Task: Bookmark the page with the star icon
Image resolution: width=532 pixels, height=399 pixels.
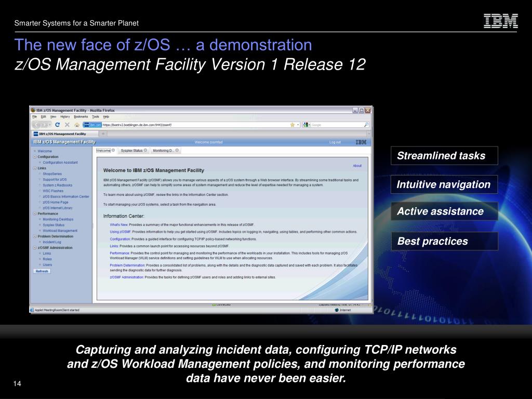Action: pos(292,125)
